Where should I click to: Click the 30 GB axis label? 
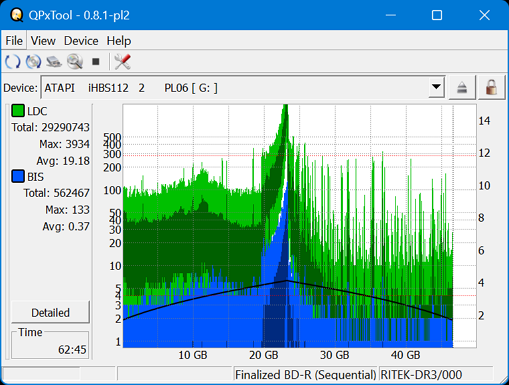(335, 355)
